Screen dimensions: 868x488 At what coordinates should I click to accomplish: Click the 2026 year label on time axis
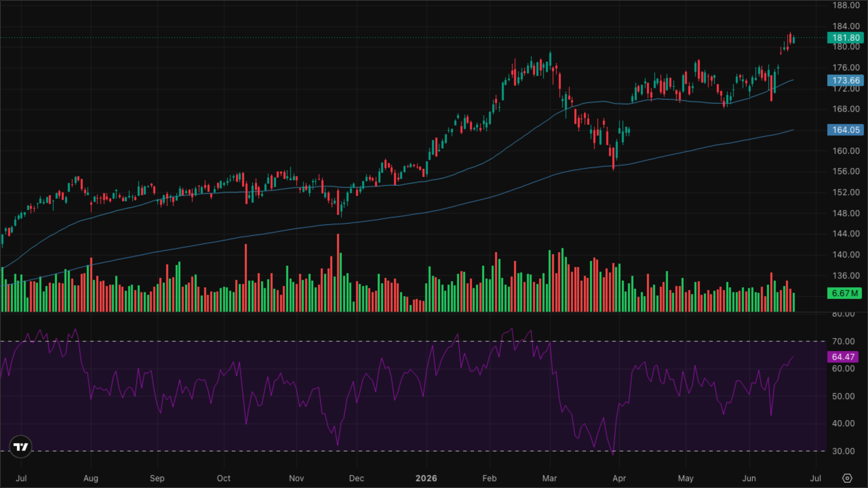click(426, 478)
